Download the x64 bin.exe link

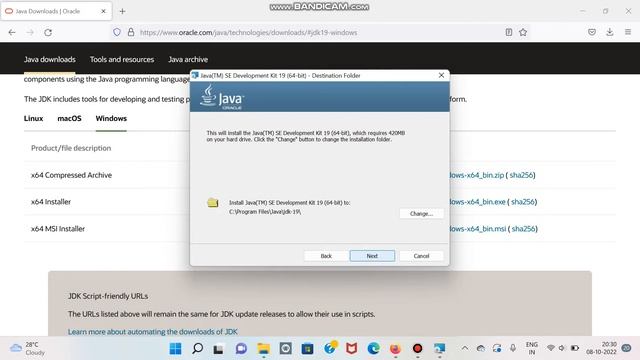478,202
